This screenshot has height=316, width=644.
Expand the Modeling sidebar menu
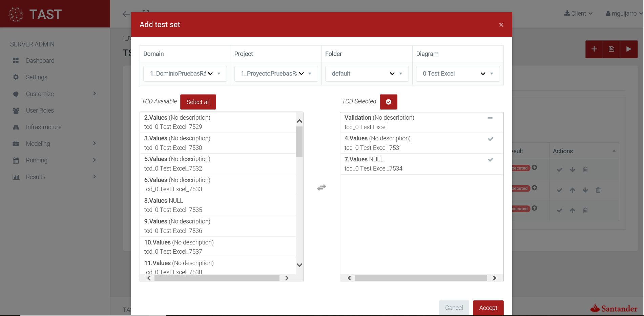pos(38,144)
